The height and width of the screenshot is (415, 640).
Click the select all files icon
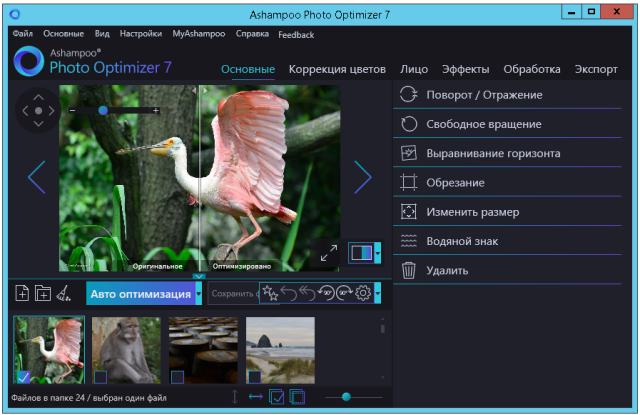tap(276, 397)
